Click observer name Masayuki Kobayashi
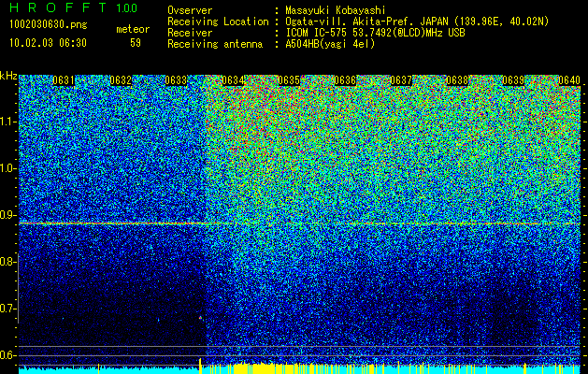 [336, 10]
